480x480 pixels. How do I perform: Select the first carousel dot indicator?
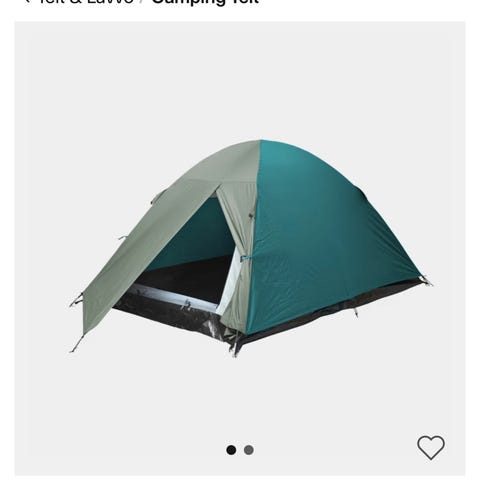(231, 450)
